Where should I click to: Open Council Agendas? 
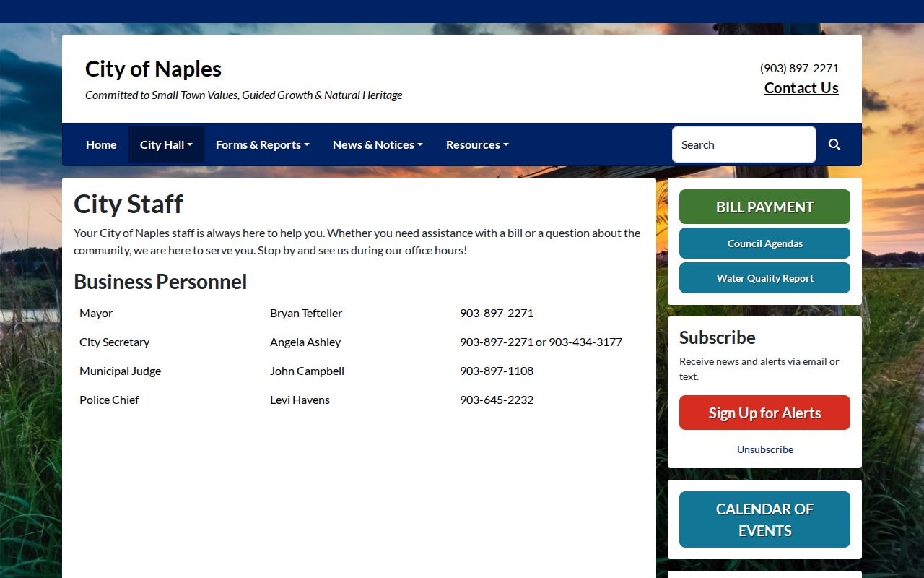tap(764, 243)
